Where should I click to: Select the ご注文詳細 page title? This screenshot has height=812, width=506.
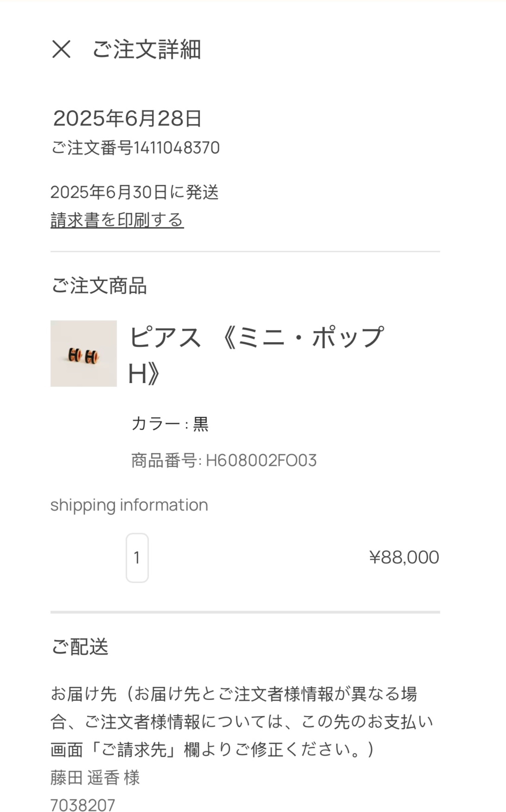tap(146, 49)
